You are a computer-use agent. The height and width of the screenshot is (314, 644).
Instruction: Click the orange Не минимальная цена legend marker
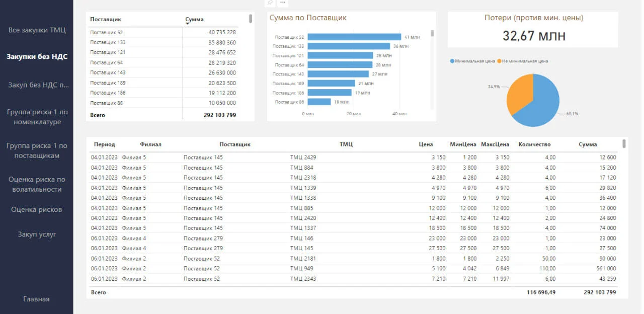tap(499, 61)
